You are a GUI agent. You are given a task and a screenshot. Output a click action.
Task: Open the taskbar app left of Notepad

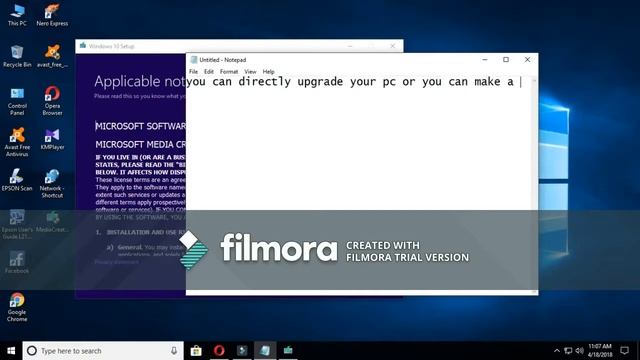click(242, 351)
